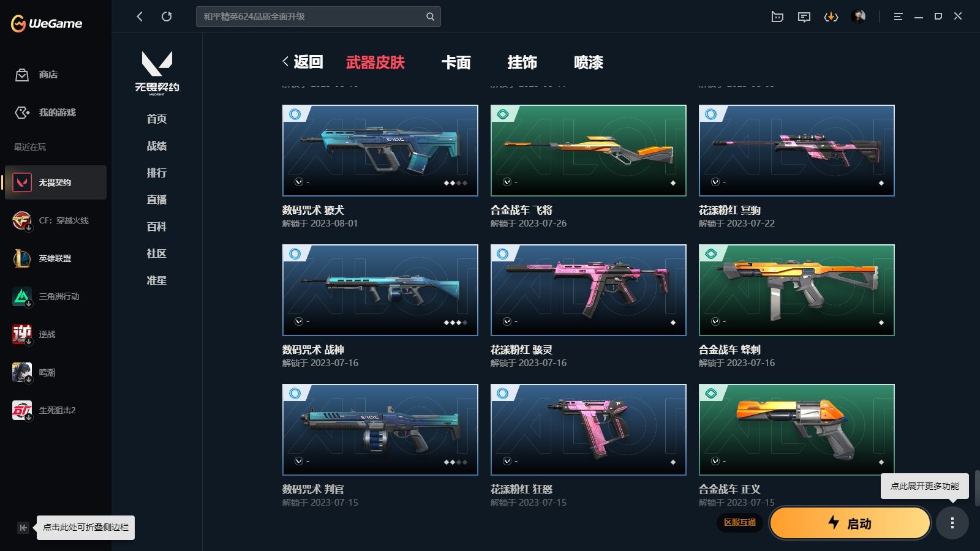Open the 商店 store icon in sidebar
This screenshot has height=551, width=980.
coord(22,75)
